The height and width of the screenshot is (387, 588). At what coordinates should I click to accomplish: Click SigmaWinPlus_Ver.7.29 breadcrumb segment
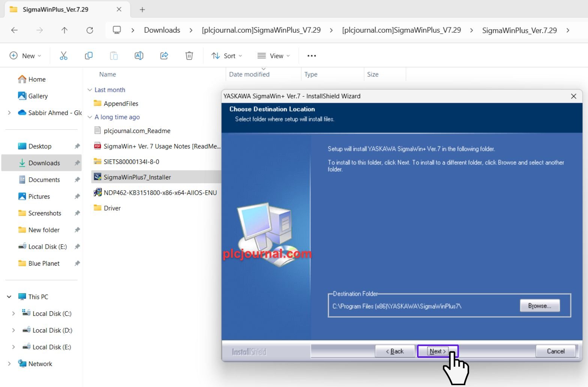coord(519,30)
